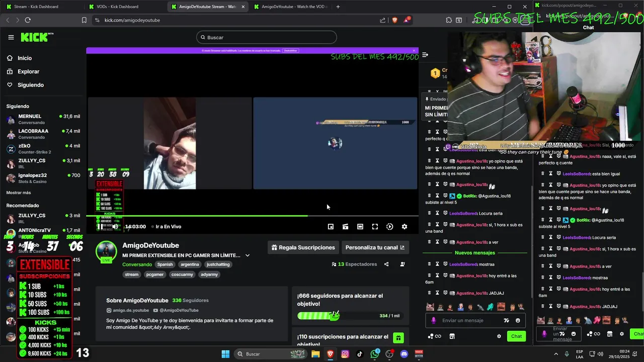Open File Explorer from the taskbar
Viewport: 644px width, 362px height.
click(x=315, y=354)
